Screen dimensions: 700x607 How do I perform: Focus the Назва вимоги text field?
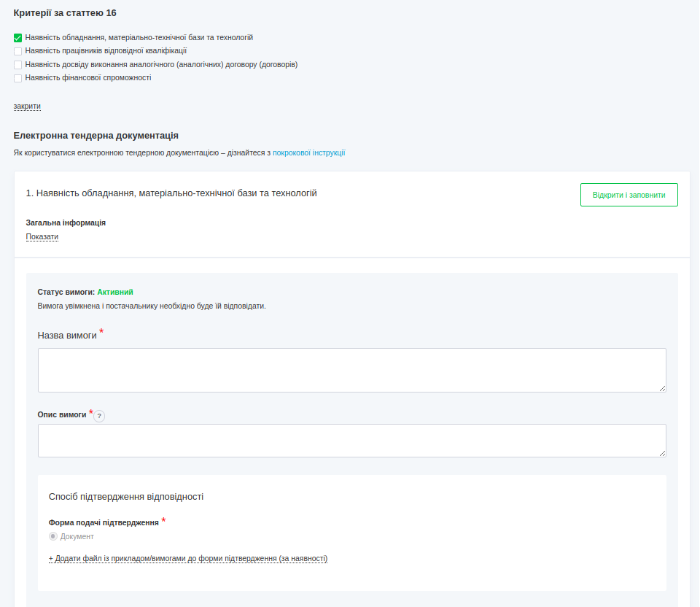pyautogui.click(x=351, y=370)
